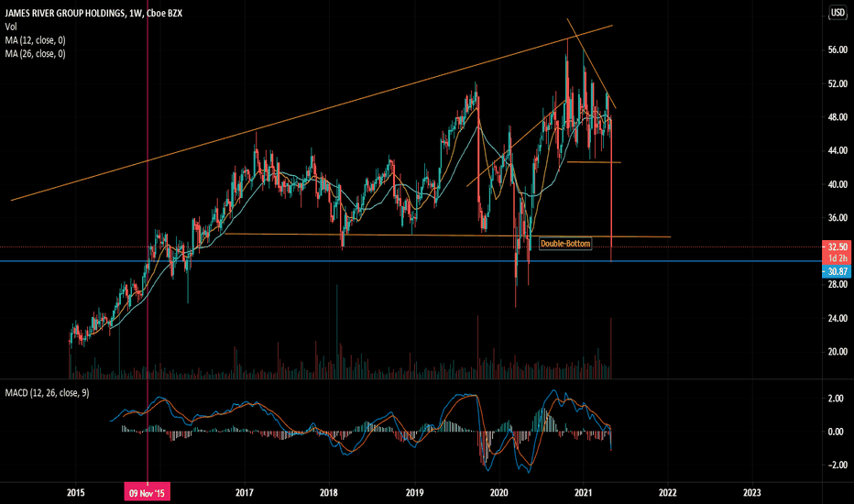854x504 pixels.
Task: Click the MACD 0.00 scale label
Action: [836, 432]
